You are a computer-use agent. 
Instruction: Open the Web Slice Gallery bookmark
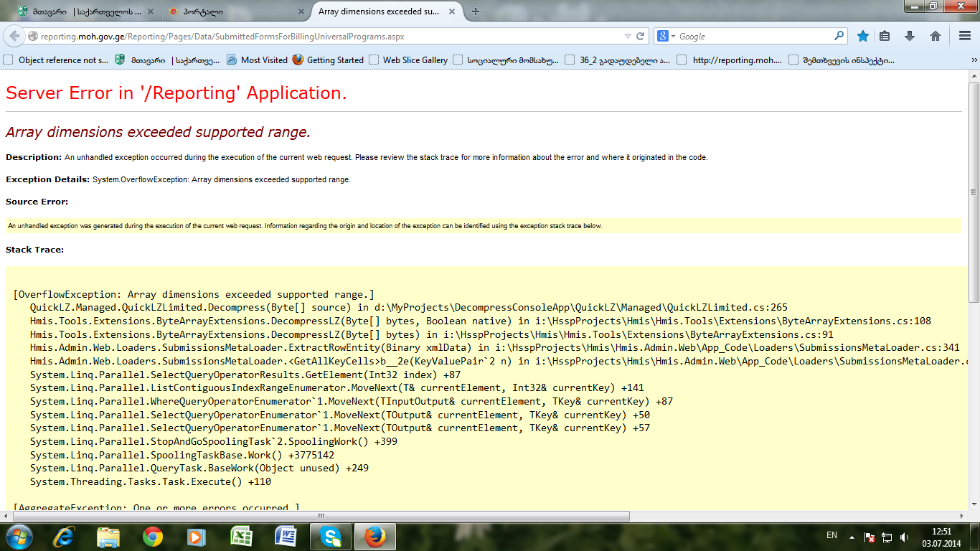coord(408,60)
